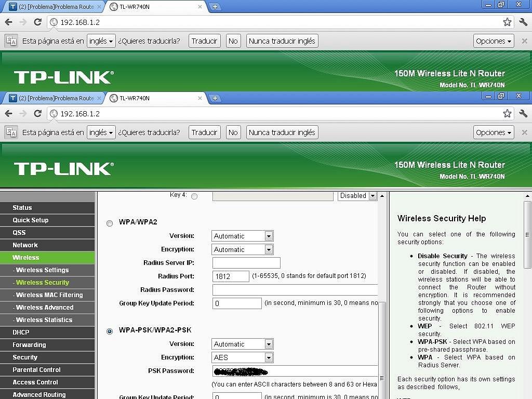
Task: Click the translate icon on the lower translation bar
Action: 11,132
